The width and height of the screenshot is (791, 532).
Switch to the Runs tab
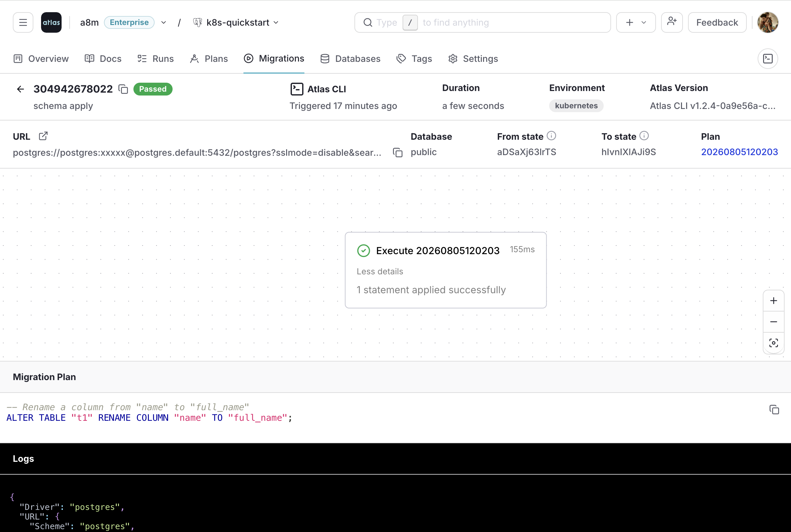(156, 59)
